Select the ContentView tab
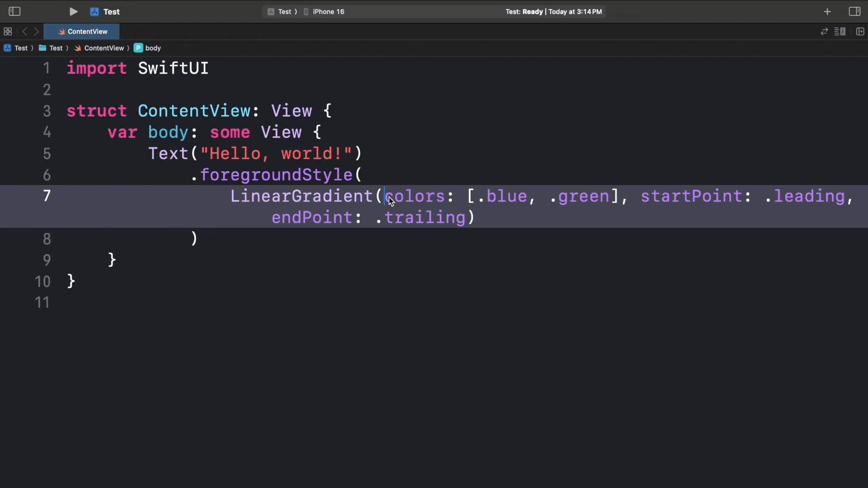 (82, 32)
